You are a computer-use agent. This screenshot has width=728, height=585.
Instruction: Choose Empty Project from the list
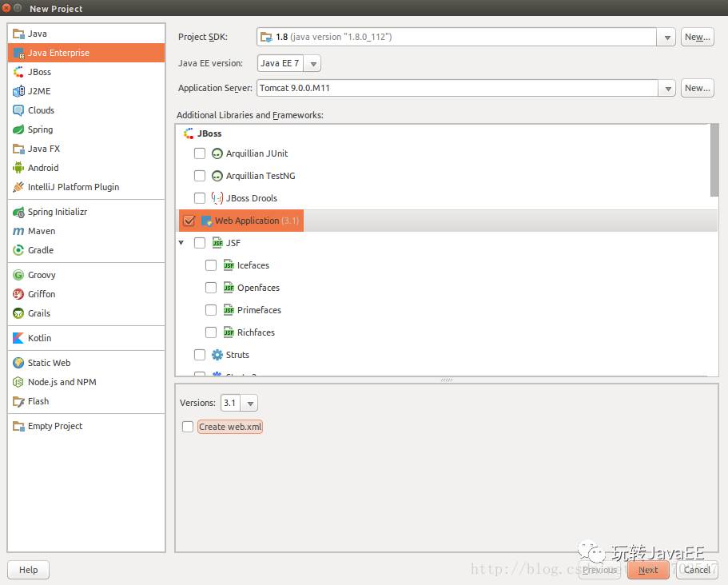(x=55, y=426)
